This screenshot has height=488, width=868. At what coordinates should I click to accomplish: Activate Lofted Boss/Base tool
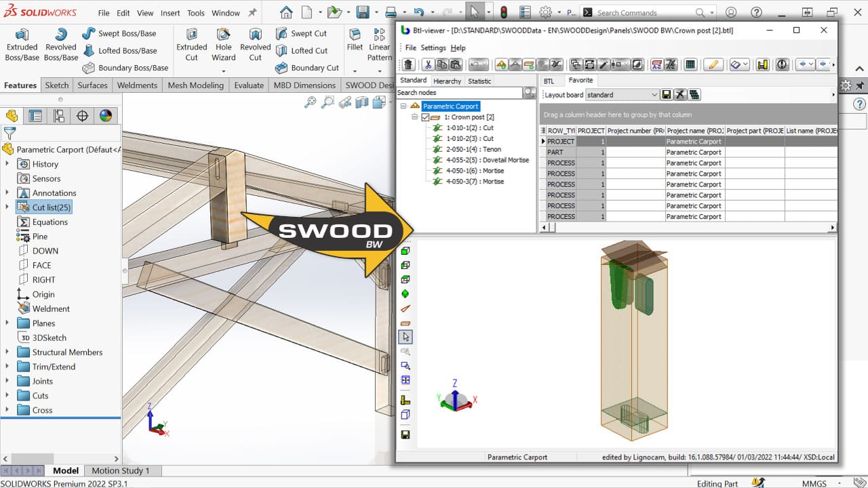(x=119, y=51)
